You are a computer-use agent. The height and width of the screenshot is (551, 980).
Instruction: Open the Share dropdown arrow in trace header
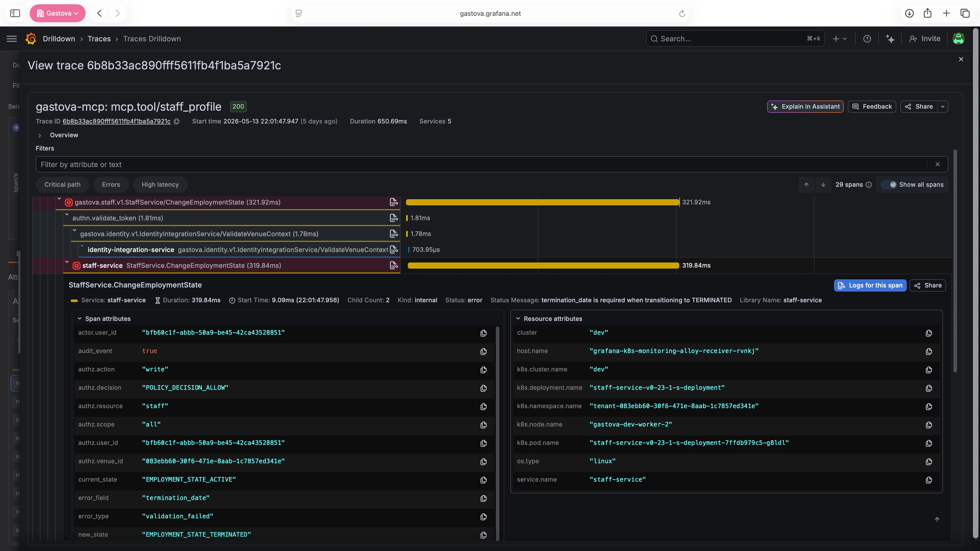pyautogui.click(x=943, y=106)
